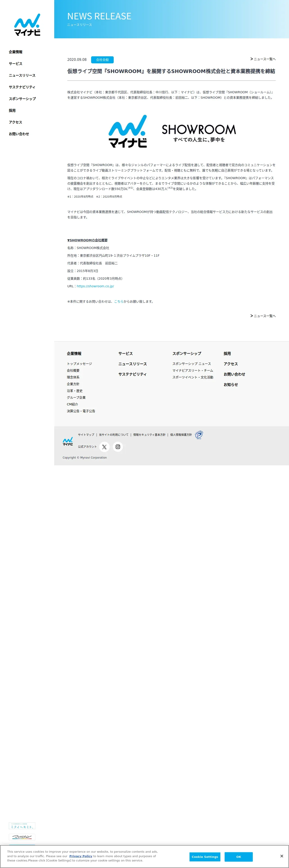Viewport: 289px width, 868px height.
Task: Open 情報セキュリティ基本方針 link
Action: pos(149,435)
